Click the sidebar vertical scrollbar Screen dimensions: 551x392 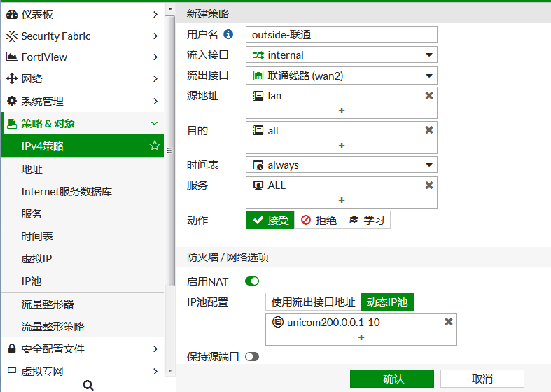click(x=169, y=140)
